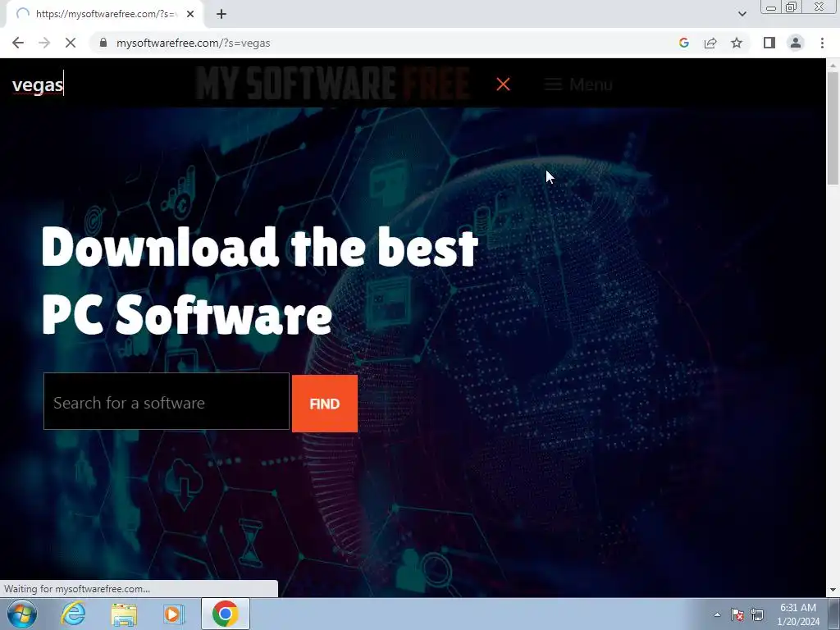Open Chrome side panel
The height and width of the screenshot is (630, 840).
click(769, 43)
